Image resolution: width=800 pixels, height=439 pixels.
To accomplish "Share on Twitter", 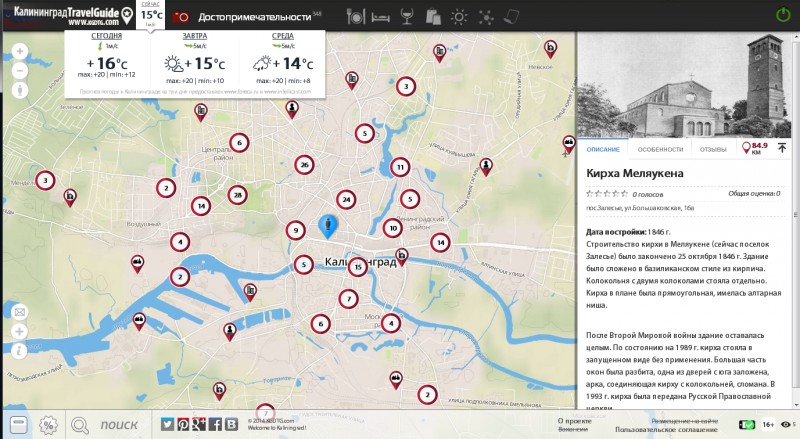I will [167, 424].
